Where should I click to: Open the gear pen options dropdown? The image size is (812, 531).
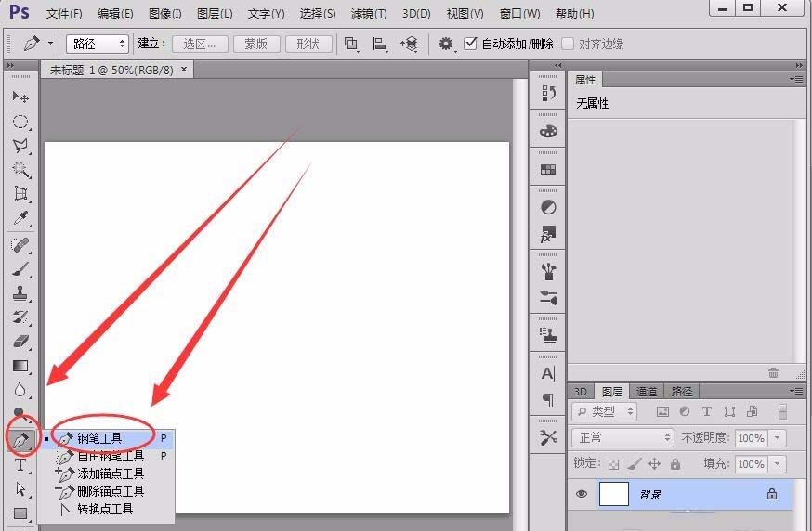coord(447,44)
